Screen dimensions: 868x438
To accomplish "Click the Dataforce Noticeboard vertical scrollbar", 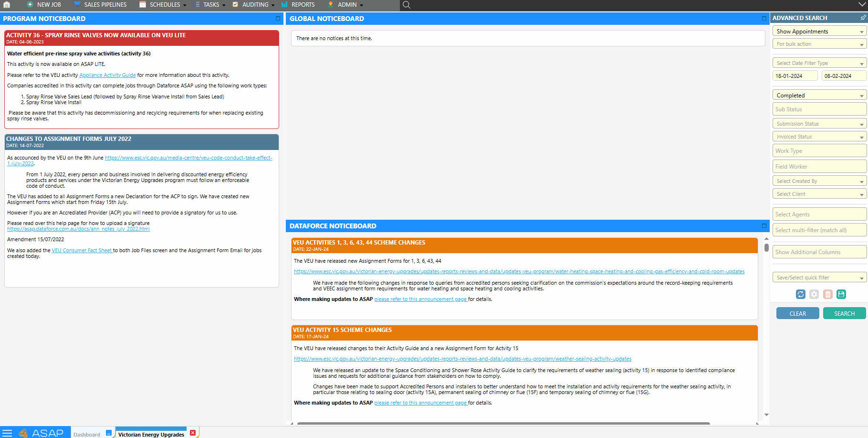I will tap(767, 248).
